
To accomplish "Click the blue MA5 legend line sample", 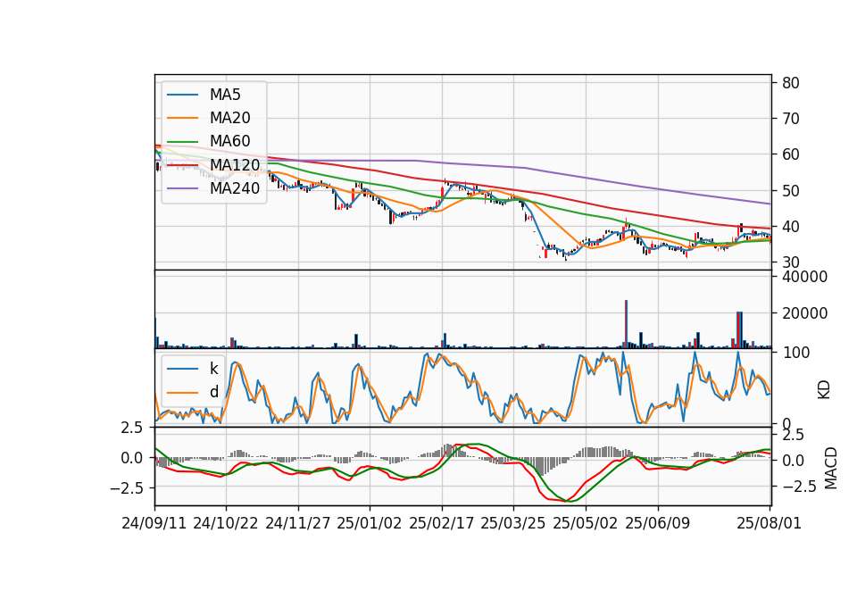I will pyautogui.click(x=182, y=96).
